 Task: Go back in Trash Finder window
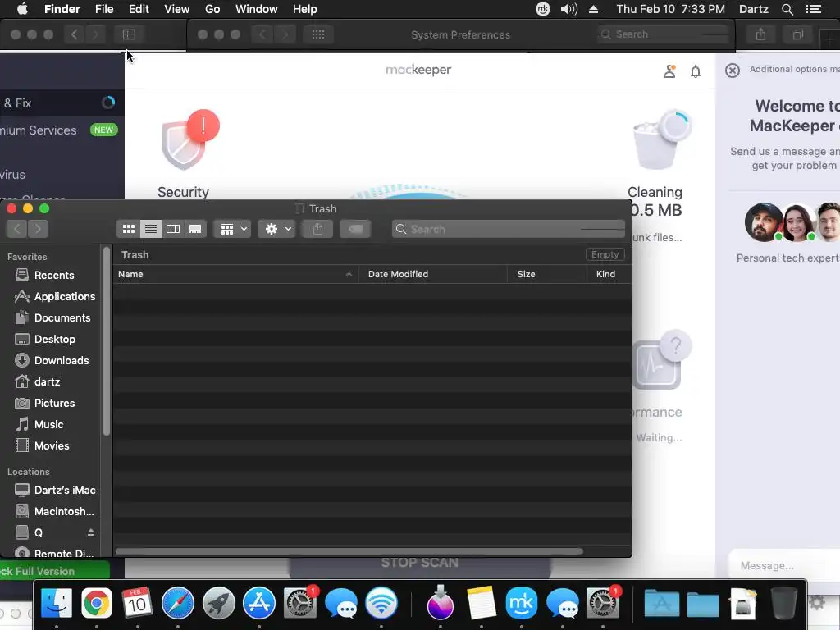pyautogui.click(x=17, y=230)
